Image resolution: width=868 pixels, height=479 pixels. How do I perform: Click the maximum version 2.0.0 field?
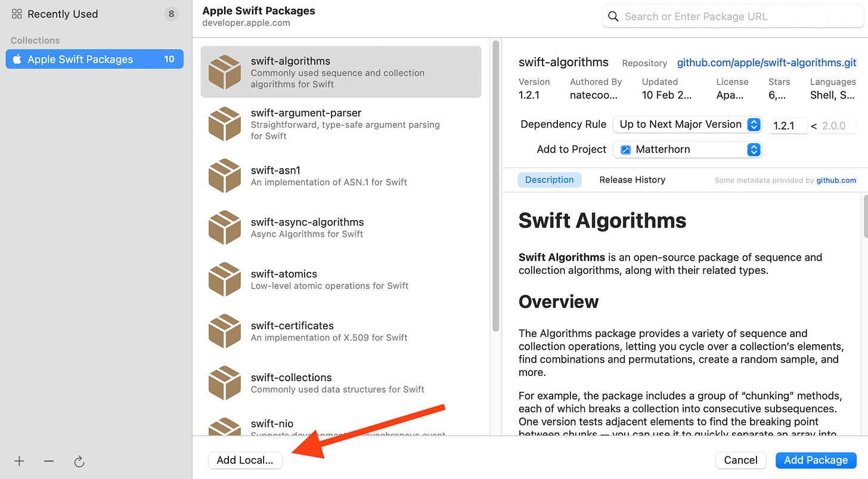click(838, 126)
